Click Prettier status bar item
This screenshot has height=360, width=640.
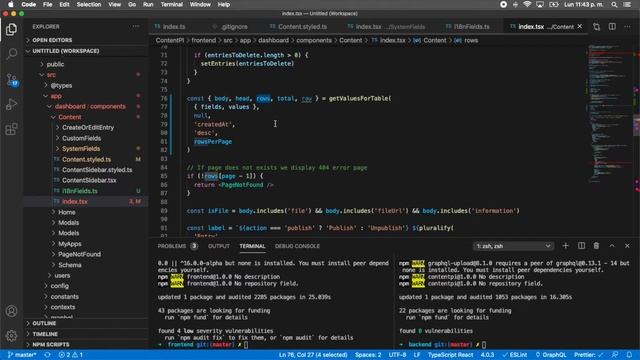tap(588, 355)
